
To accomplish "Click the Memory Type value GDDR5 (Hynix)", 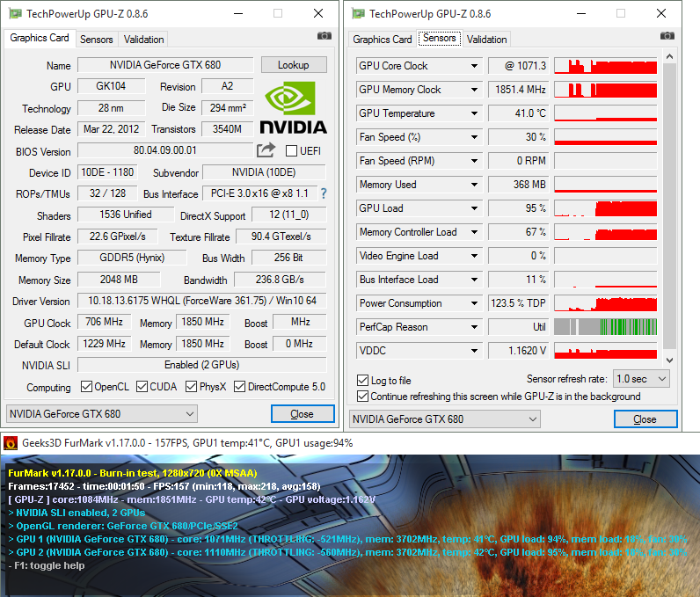I will tap(132, 258).
